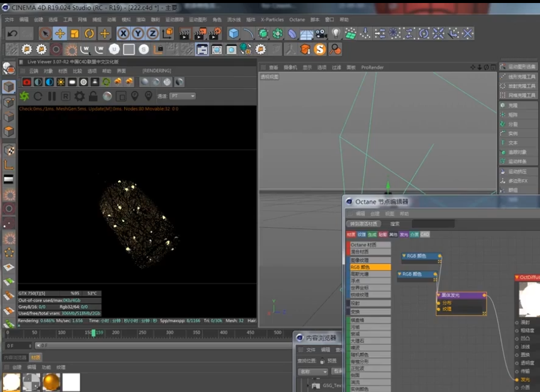Add a Camera object

[321, 34]
